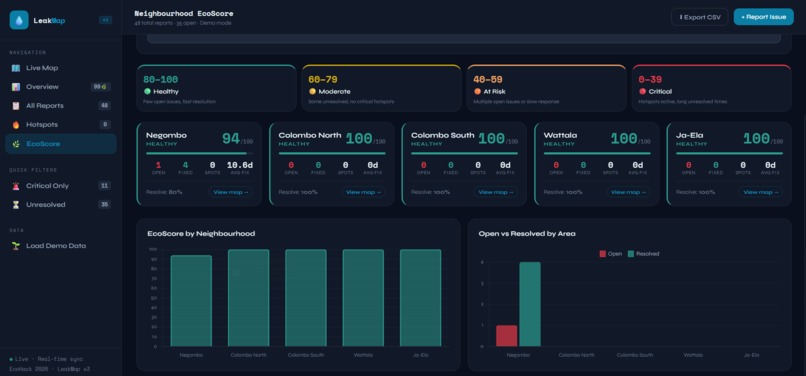
Task: Toggle the Open series in chart legend
Action: coord(611,254)
